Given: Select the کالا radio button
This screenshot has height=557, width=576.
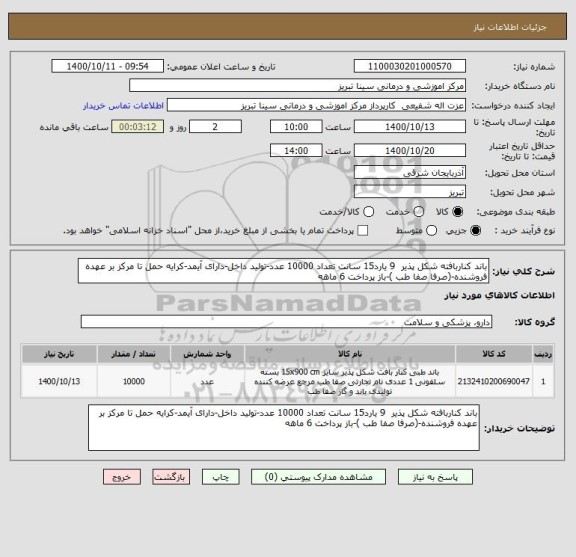Looking at the screenshot, I should (458, 212).
